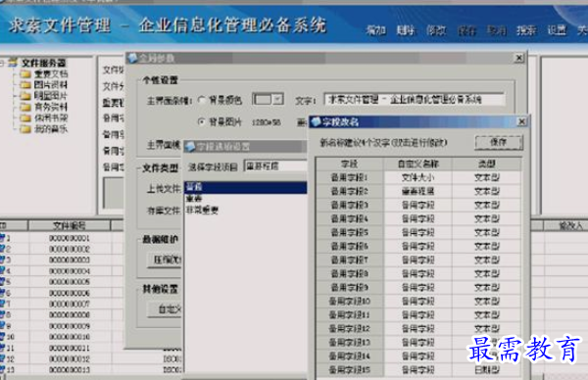Click folder icon beside 明星图片
The image size is (588, 380).
25,96
